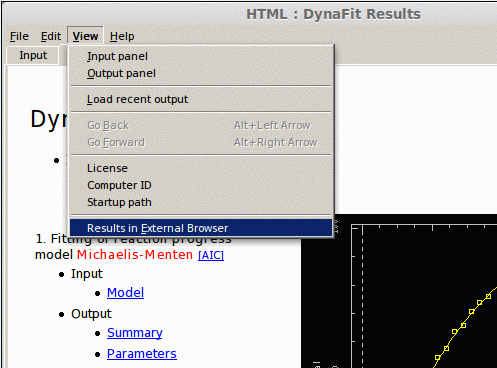
Task: Choose Results in External Browser
Action: [x=201, y=228]
